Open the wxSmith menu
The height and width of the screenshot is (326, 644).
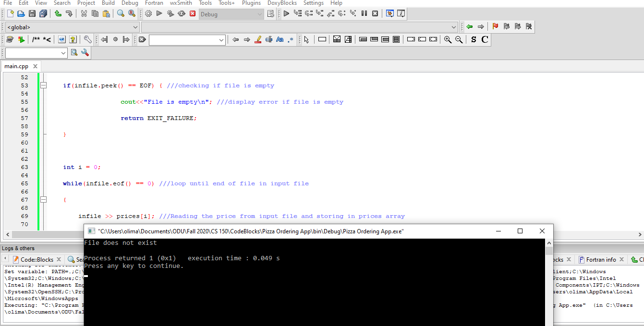coord(181,3)
